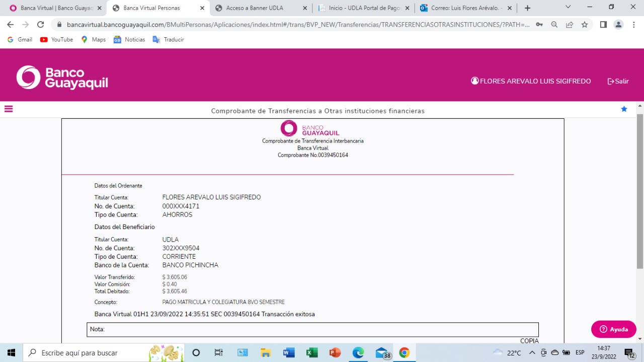Open the hamburger menu on the left
Screen dimensions: 644x362
tap(9, 109)
